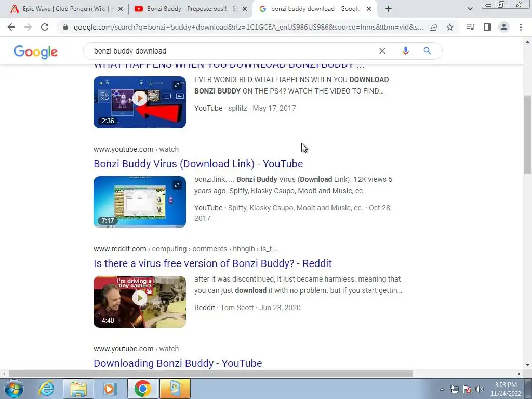Open Downloading Bonzi Buddy YouTube result

coord(178,363)
